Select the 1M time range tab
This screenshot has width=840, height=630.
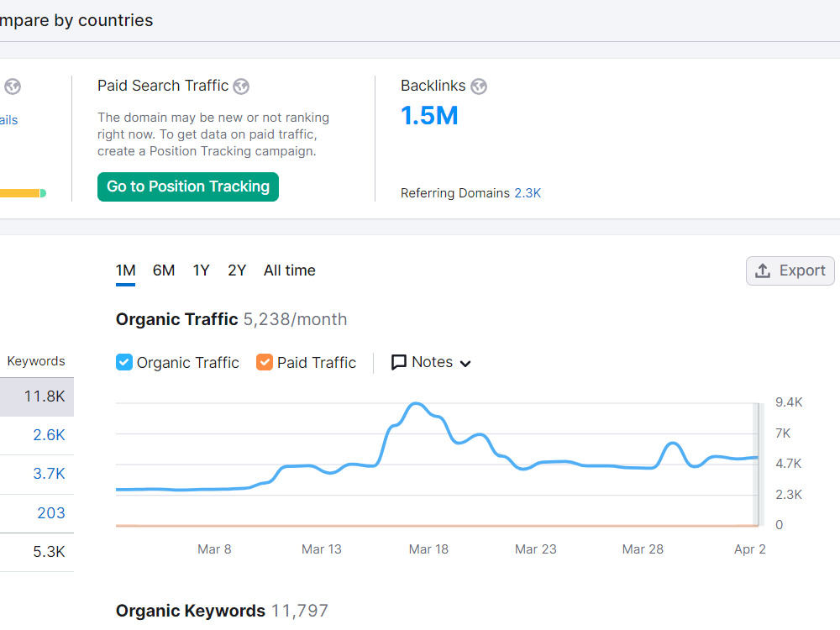click(125, 270)
